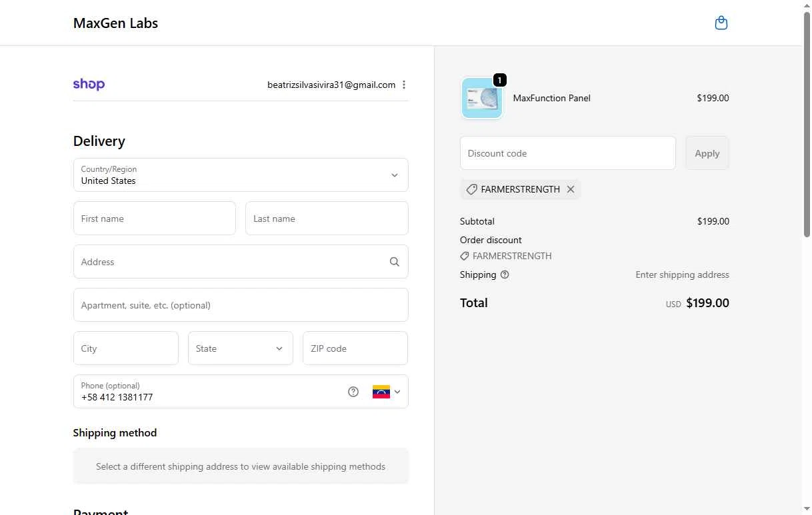Click the address search magnifier icon
This screenshot has width=812, height=515.
(x=395, y=262)
